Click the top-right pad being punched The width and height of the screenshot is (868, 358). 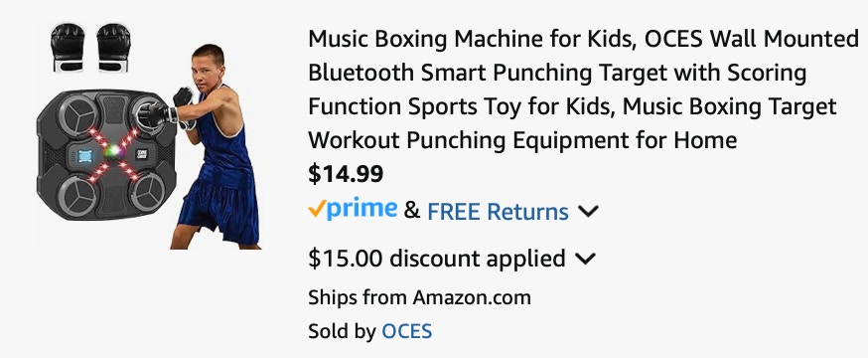(x=148, y=113)
